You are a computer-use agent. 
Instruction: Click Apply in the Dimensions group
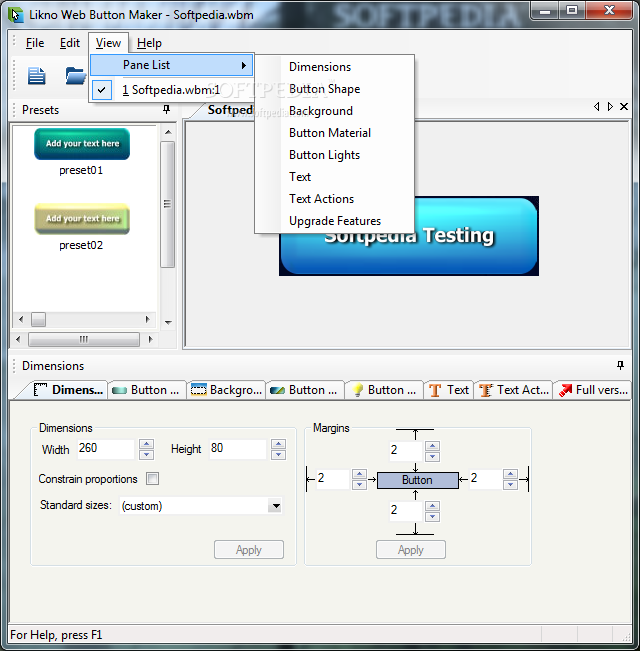coord(249,550)
